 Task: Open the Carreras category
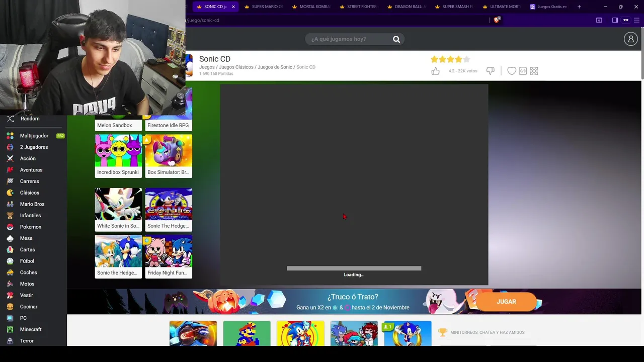pos(29,182)
